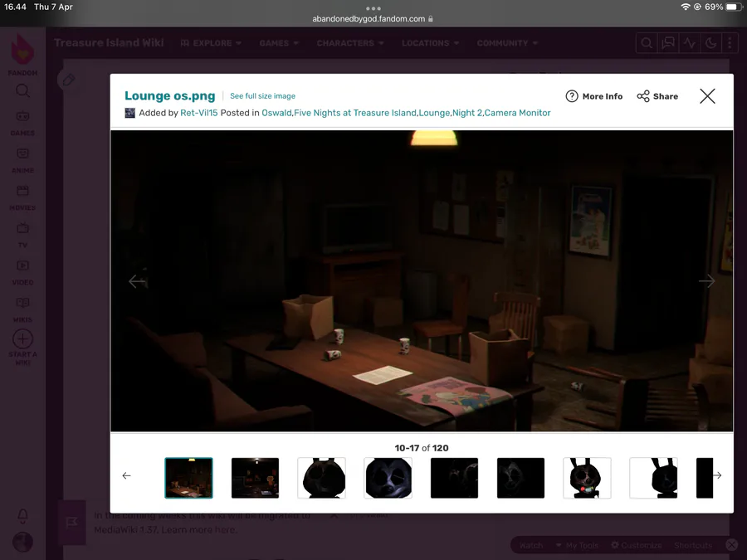Click Shortcuts in the bottom toolbar
The height and width of the screenshot is (560, 747).
[693, 545]
